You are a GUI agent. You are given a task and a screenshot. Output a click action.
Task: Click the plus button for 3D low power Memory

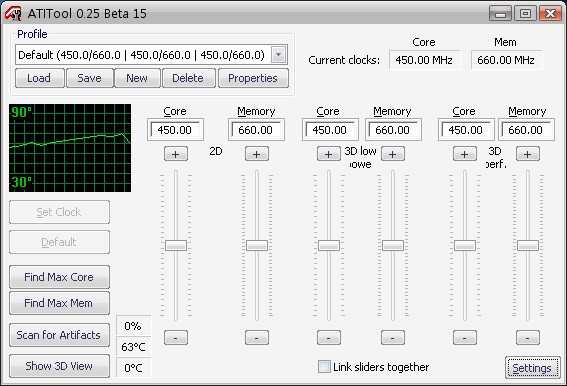pos(393,154)
